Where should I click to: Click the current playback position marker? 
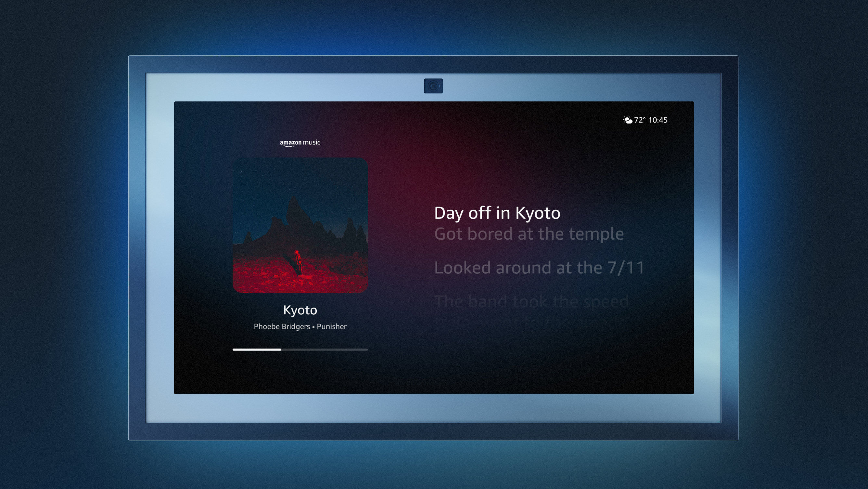[x=281, y=350]
